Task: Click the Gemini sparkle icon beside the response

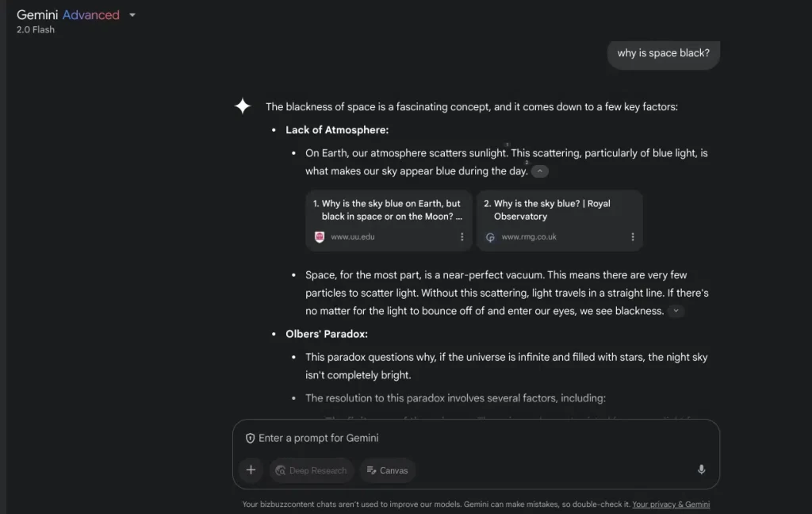Action: [x=243, y=106]
